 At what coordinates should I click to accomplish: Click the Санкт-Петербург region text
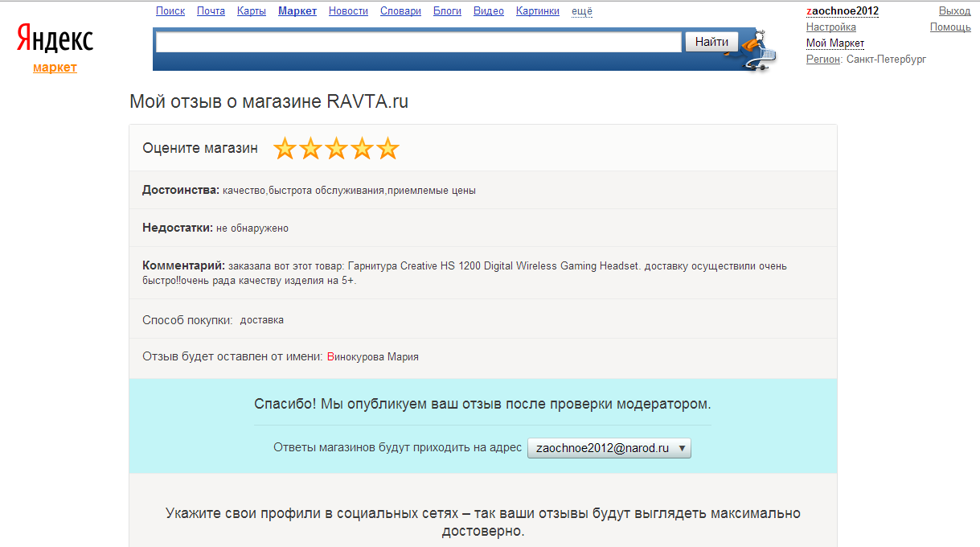pyautogui.click(x=887, y=60)
